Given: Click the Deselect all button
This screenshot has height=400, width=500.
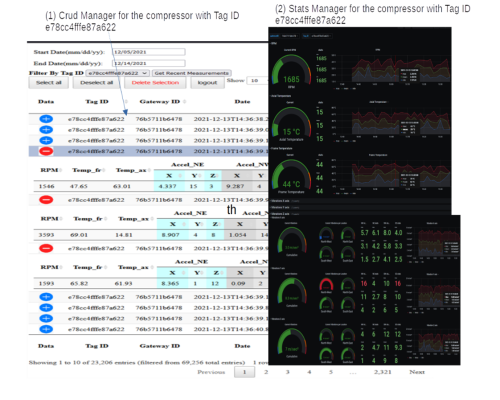Looking at the screenshot, I should pos(97,83).
